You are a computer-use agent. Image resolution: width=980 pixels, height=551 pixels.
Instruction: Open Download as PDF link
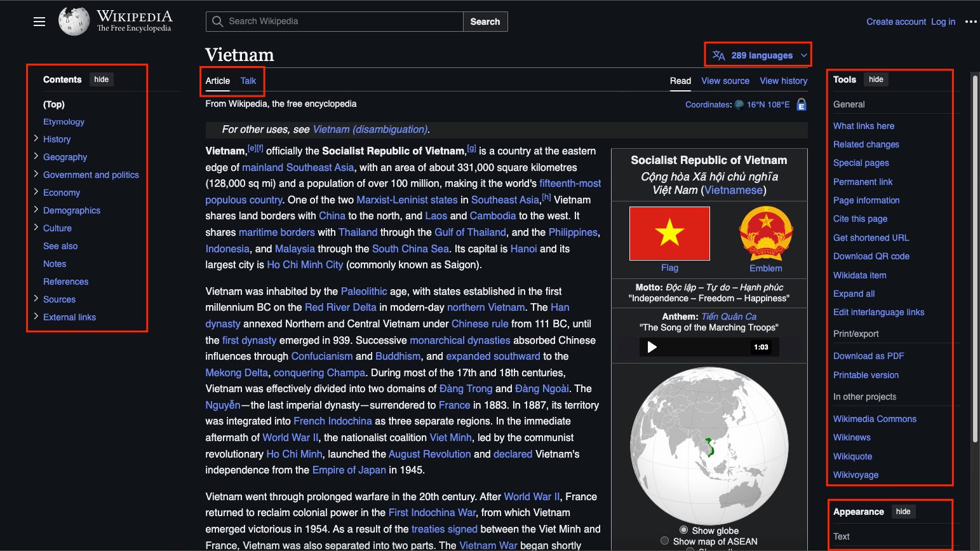point(868,356)
